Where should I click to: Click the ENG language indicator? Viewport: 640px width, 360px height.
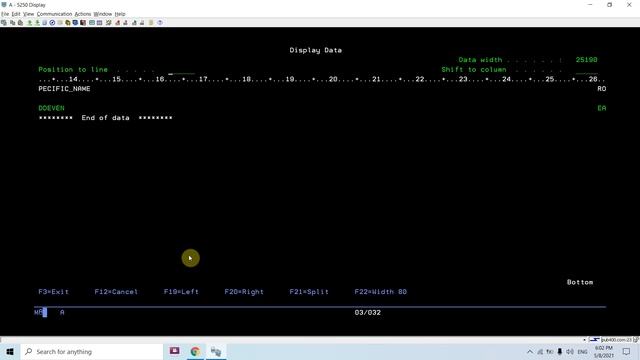tap(582, 351)
